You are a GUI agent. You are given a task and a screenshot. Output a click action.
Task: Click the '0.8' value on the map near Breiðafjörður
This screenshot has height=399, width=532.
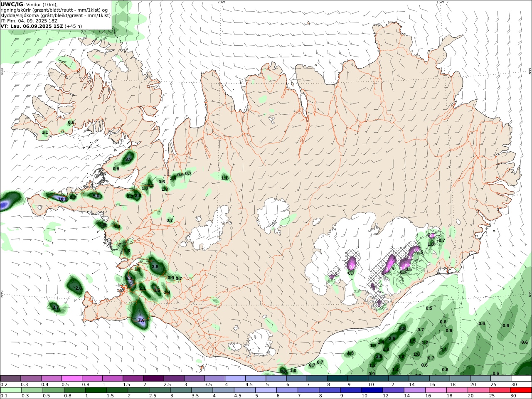tap(116, 169)
